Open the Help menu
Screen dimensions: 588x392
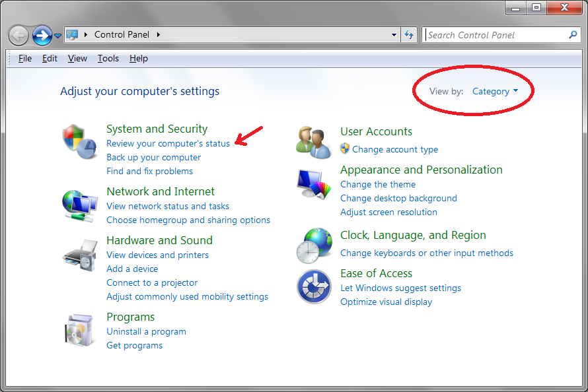pos(138,59)
